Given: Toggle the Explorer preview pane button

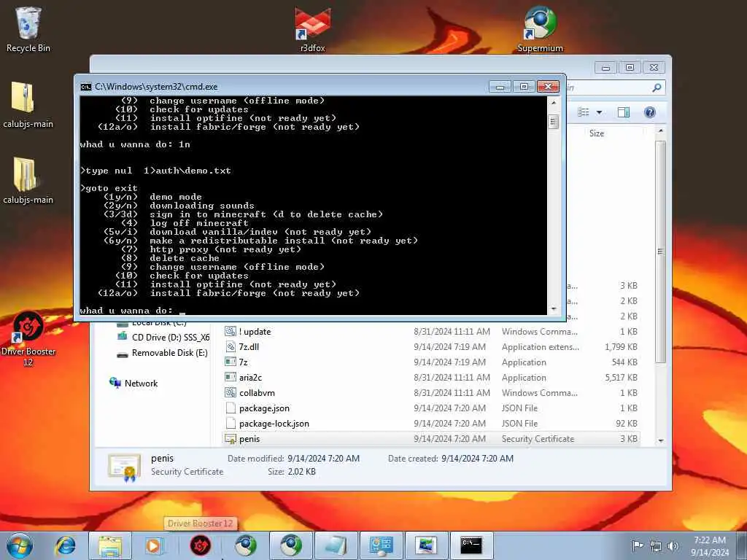Looking at the screenshot, I should point(624,112).
